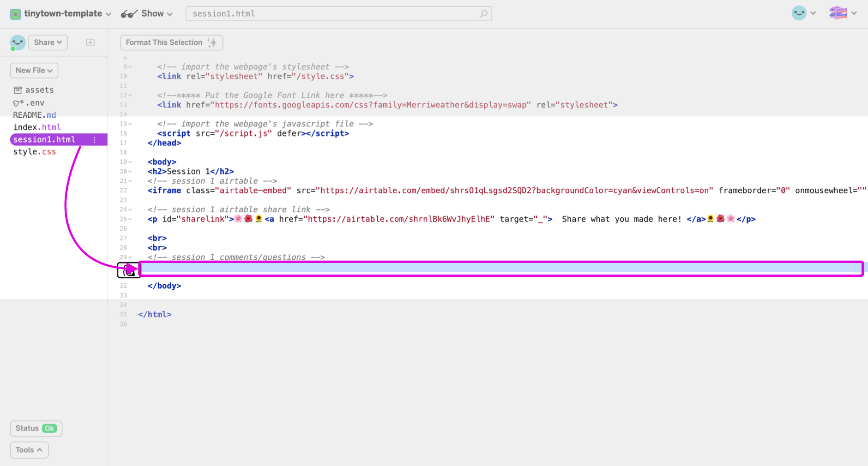Click line number 32 in the gutter
This screenshot has height=466, width=868.
point(123,286)
